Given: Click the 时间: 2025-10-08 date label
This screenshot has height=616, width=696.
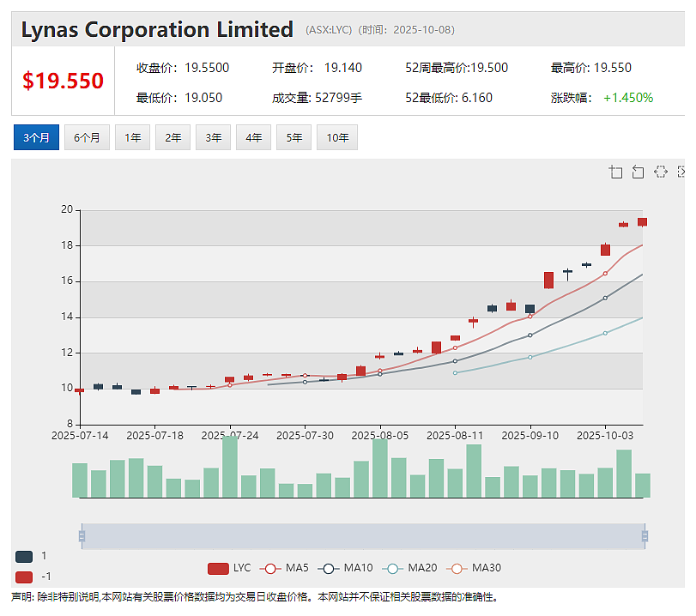Looking at the screenshot, I should pos(406,30).
